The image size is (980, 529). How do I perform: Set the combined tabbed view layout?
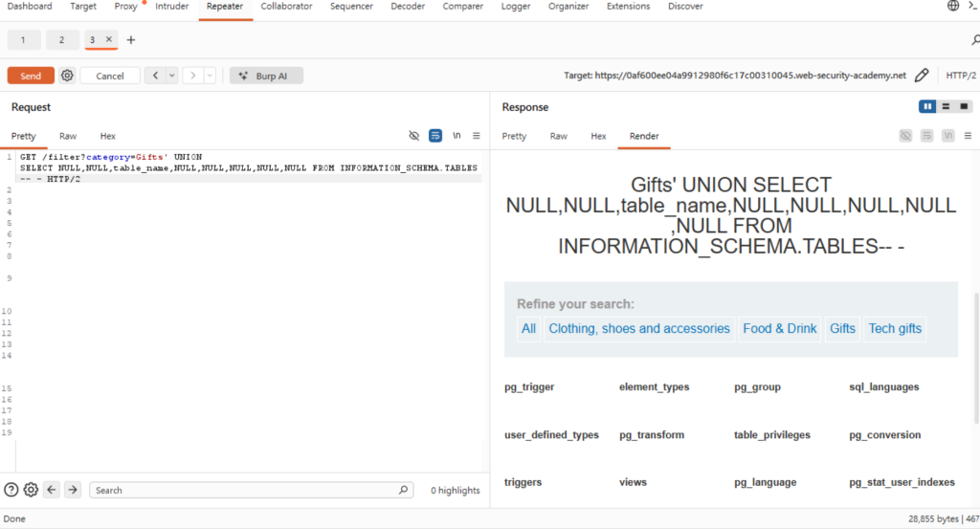[x=964, y=107]
